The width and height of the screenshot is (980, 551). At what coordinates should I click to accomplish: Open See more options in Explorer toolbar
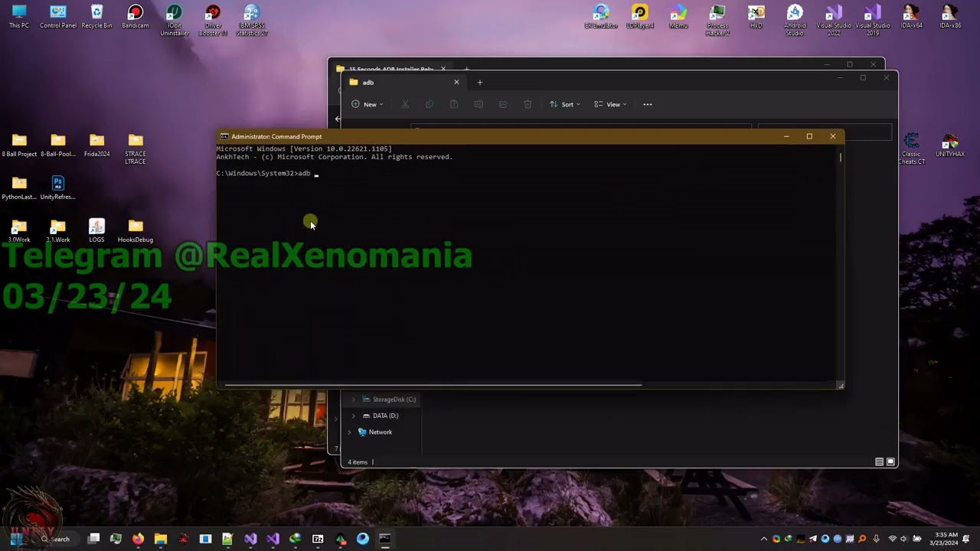tap(648, 104)
